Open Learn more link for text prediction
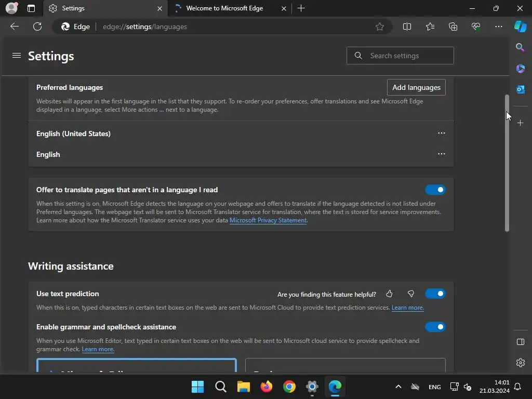 (x=407, y=308)
